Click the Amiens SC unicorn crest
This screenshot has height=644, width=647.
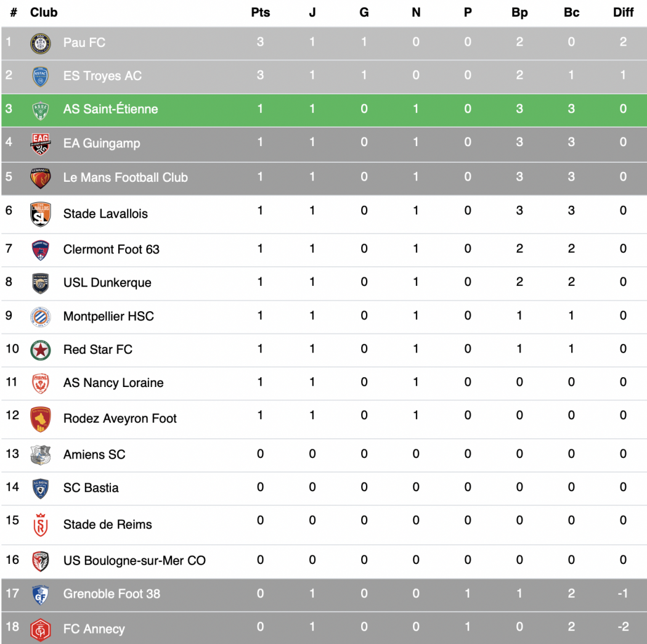click(x=41, y=455)
